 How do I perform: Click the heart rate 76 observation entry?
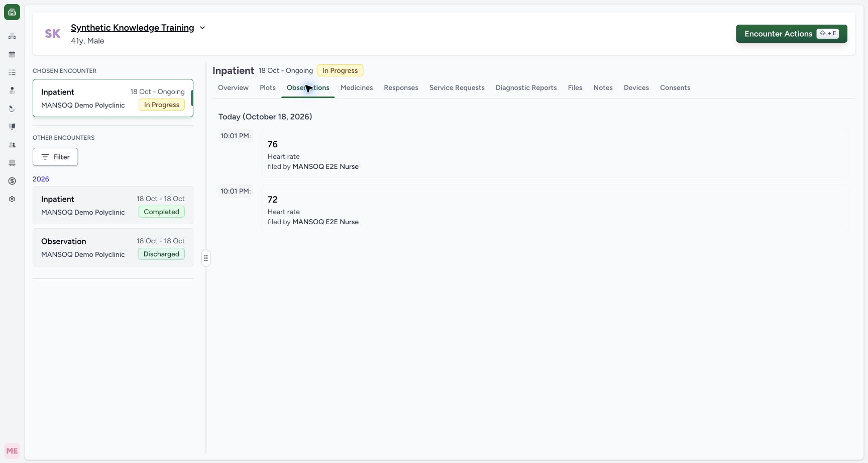point(555,154)
